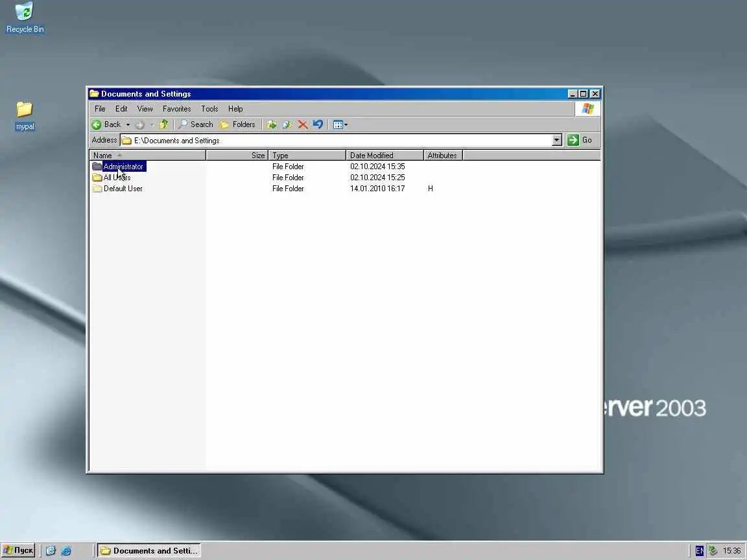Viewport: 747px width, 560px height.
Task: Select the mypal desktop folder
Action: pos(25,116)
